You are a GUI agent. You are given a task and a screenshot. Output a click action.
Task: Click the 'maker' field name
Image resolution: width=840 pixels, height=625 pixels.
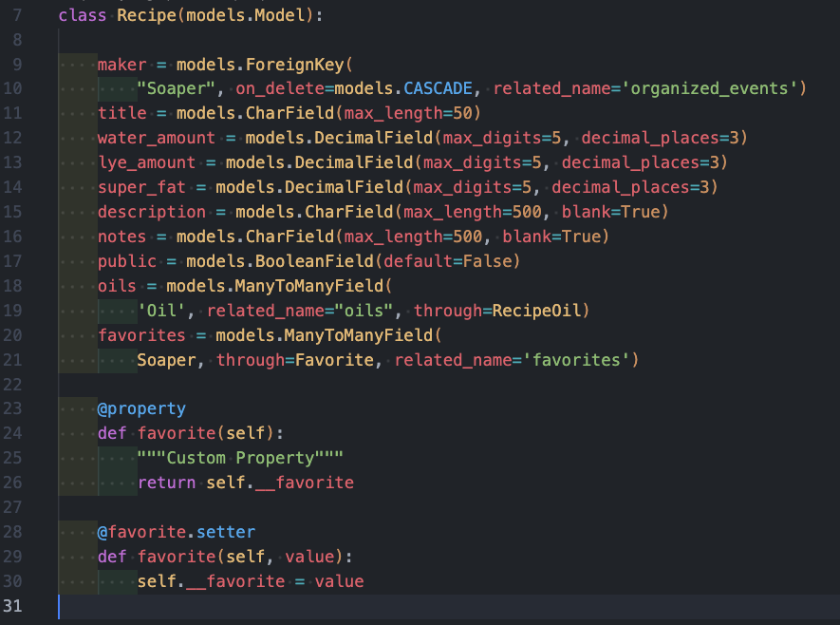click(x=121, y=65)
